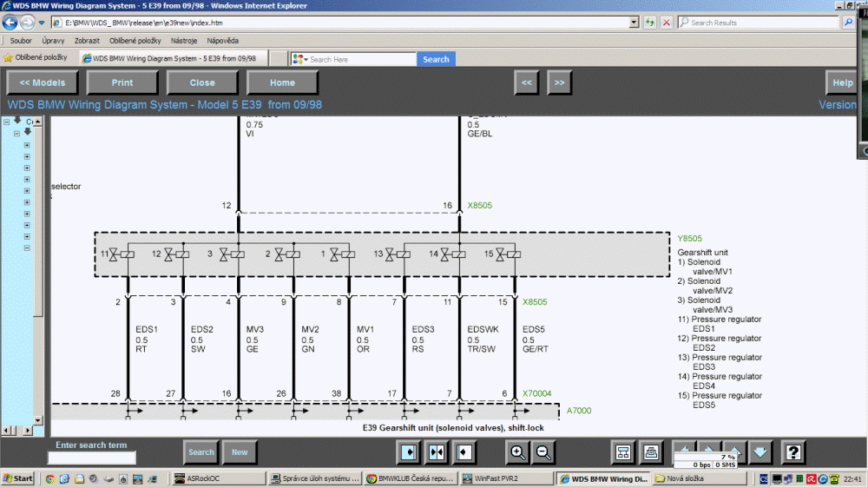Screen dimensions: 868x488
Task: Click the speaker icon in quick launch
Action: [94, 478]
